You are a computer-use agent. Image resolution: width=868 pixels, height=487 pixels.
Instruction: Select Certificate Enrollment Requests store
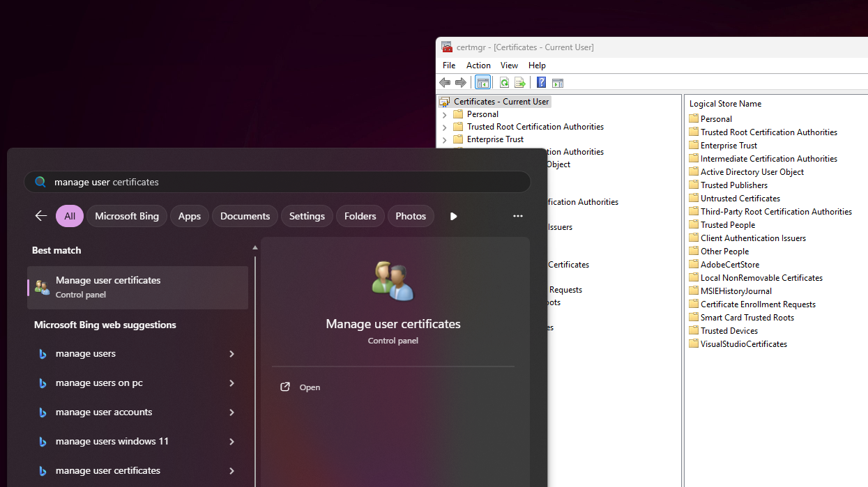[x=758, y=304]
